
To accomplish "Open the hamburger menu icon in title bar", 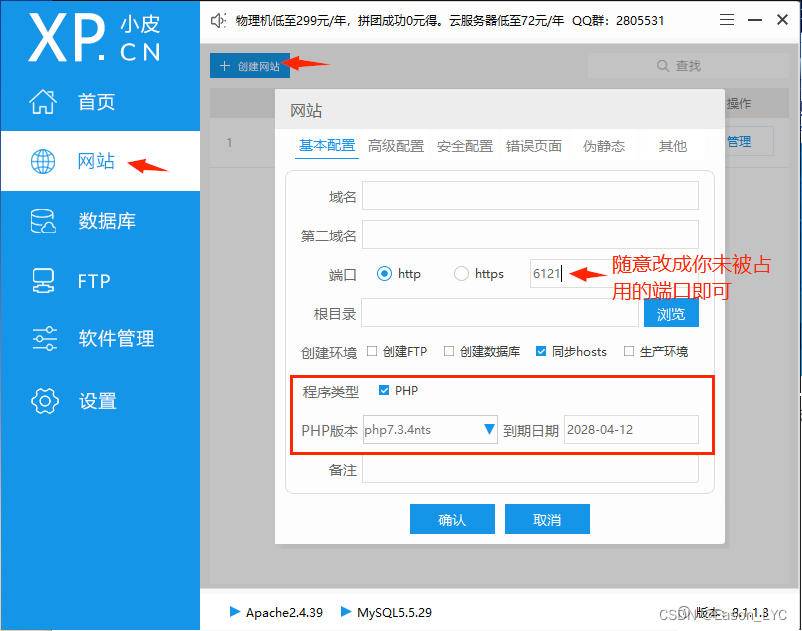I will (727, 20).
